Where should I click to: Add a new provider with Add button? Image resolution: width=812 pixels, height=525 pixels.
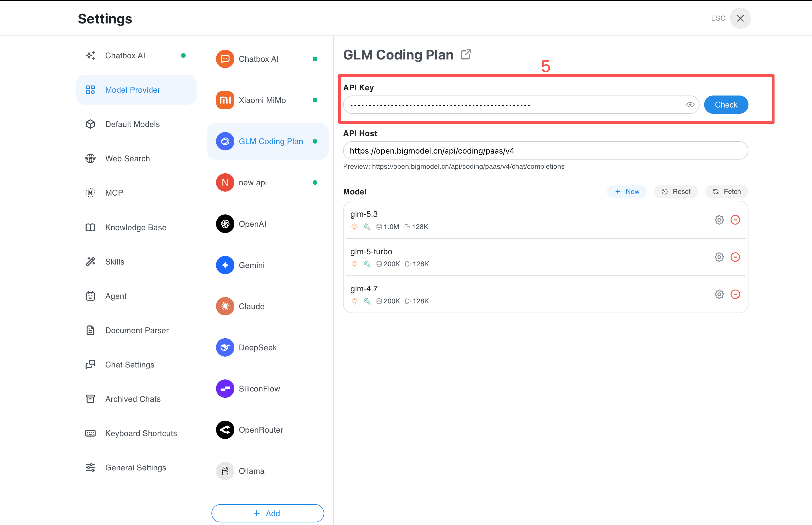[x=268, y=513]
